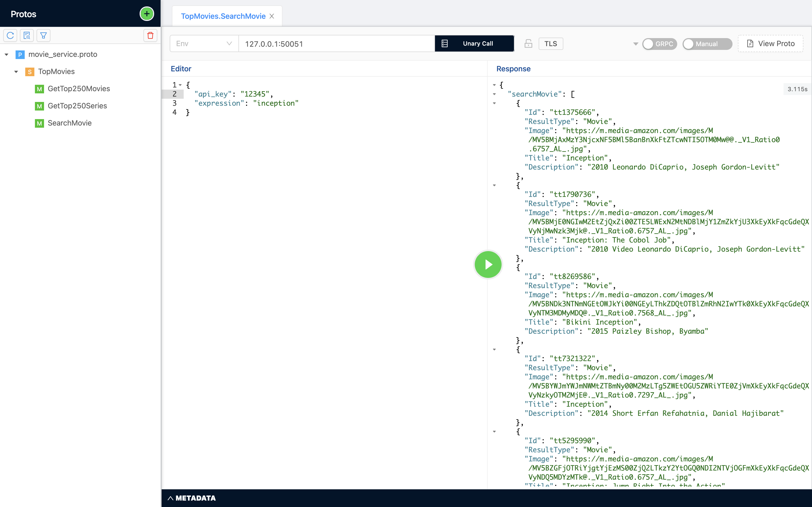812x507 pixels.
Task: Click the View Proto button
Action: (770, 43)
